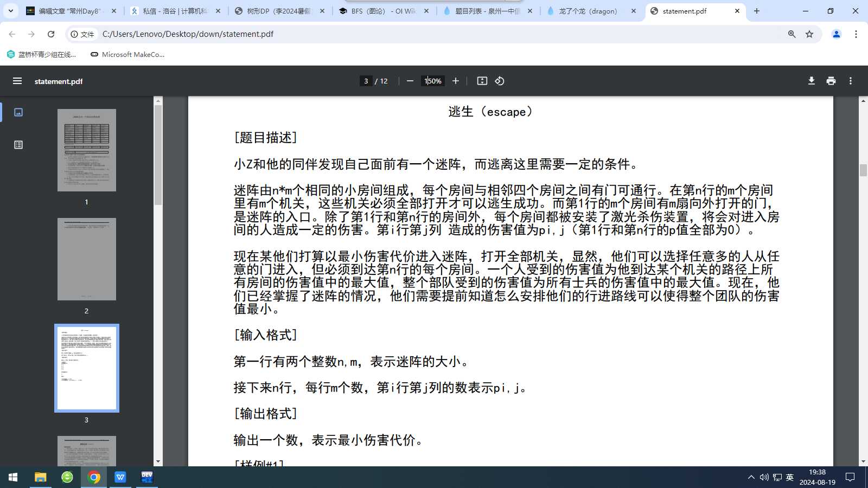The width and height of the screenshot is (868, 488).
Task: Open Chrome menu with three dots
Action: 856,34
